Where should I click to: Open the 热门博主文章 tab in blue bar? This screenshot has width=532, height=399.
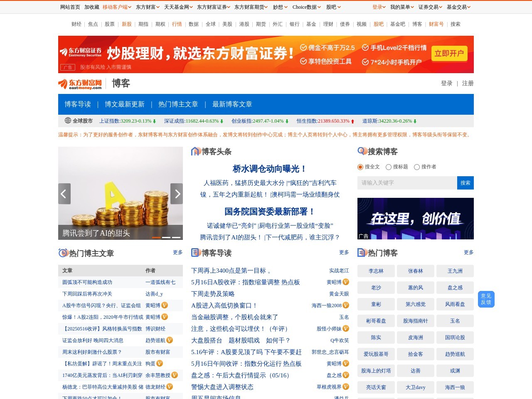click(x=178, y=104)
